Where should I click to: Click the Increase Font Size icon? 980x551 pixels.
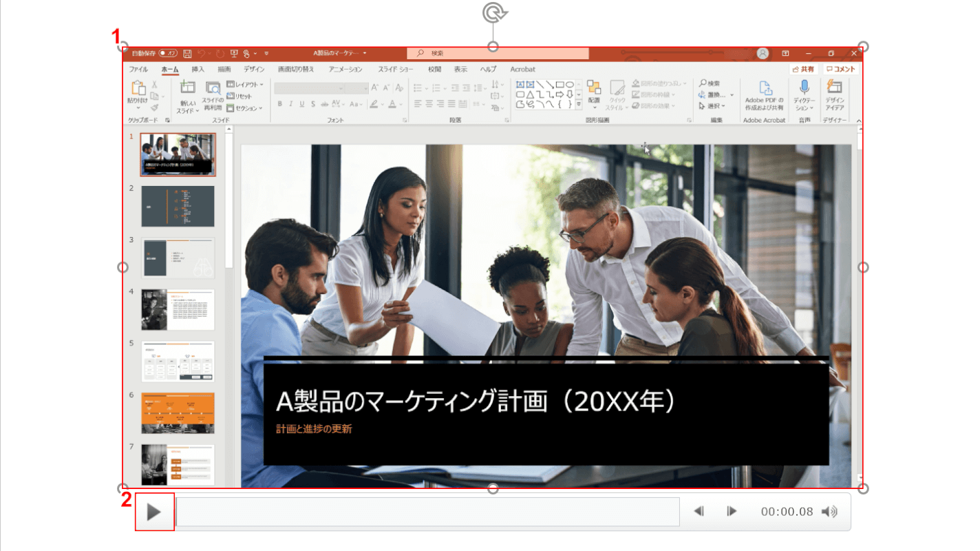point(375,88)
